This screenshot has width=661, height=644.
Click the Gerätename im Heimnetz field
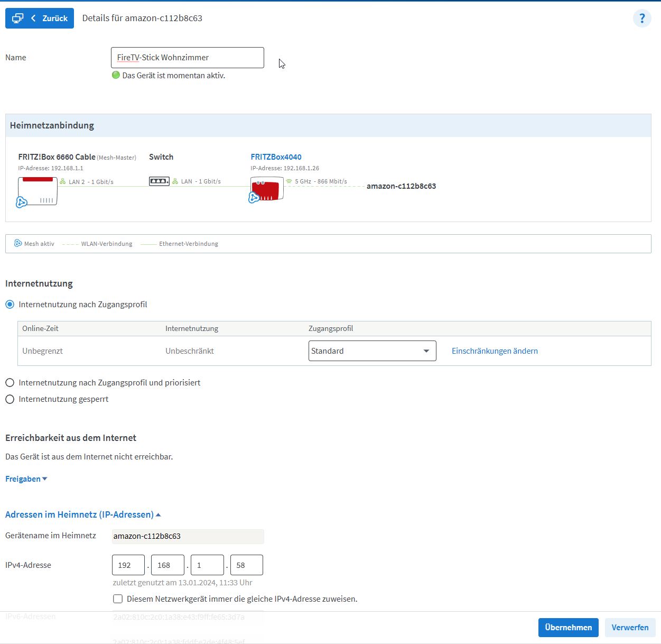tap(188, 536)
